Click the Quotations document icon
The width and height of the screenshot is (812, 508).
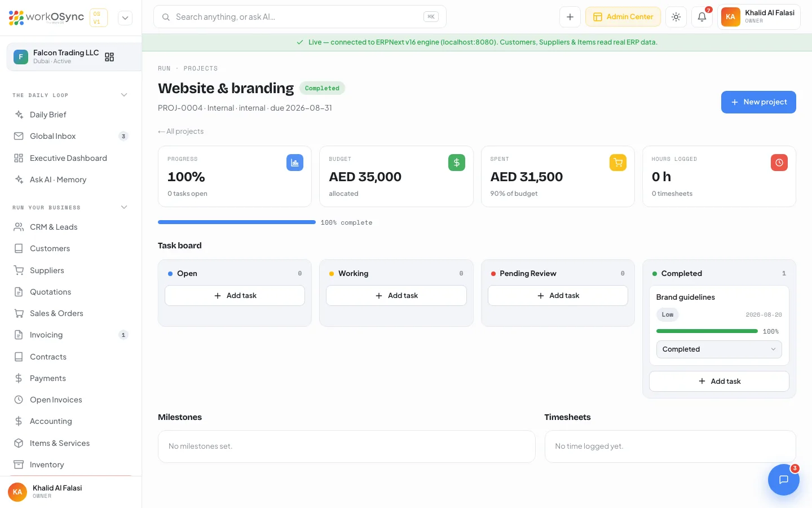(19, 292)
